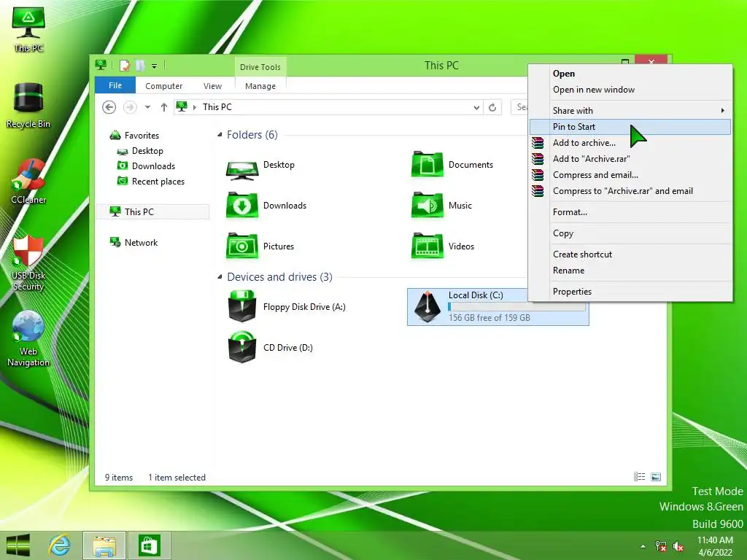Click the network status tray icon
The image size is (747, 560).
(660, 546)
